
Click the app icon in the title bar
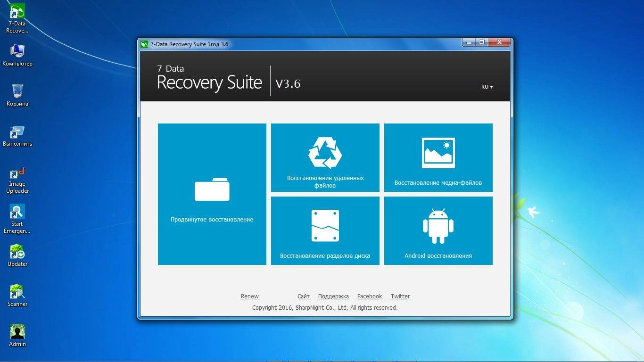[x=144, y=44]
